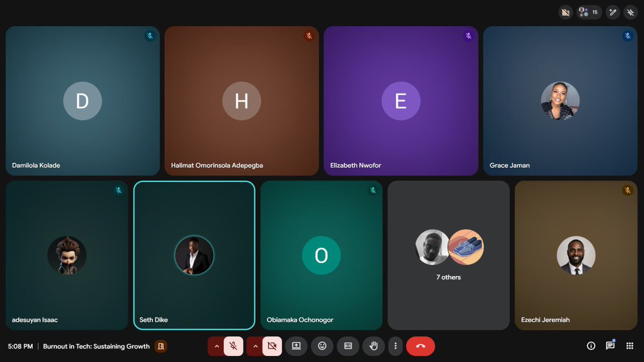The width and height of the screenshot is (644, 362).
Task: Select Obiamaka Ochonogor's green tile avatar
Action: 321,255
